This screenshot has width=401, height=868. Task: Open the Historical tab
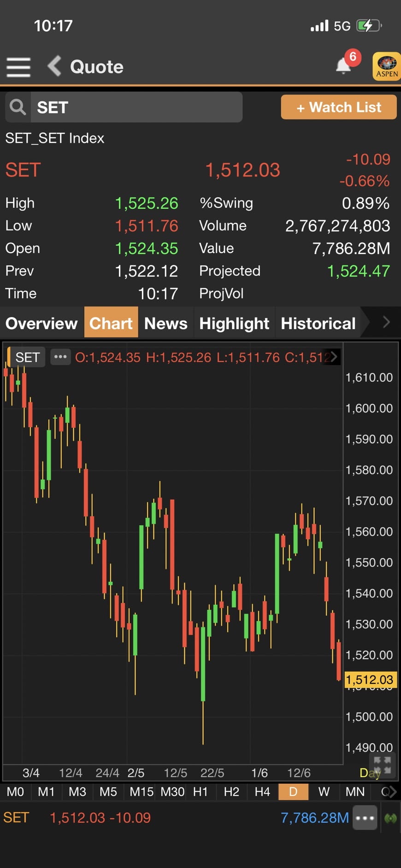click(x=318, y=323)
